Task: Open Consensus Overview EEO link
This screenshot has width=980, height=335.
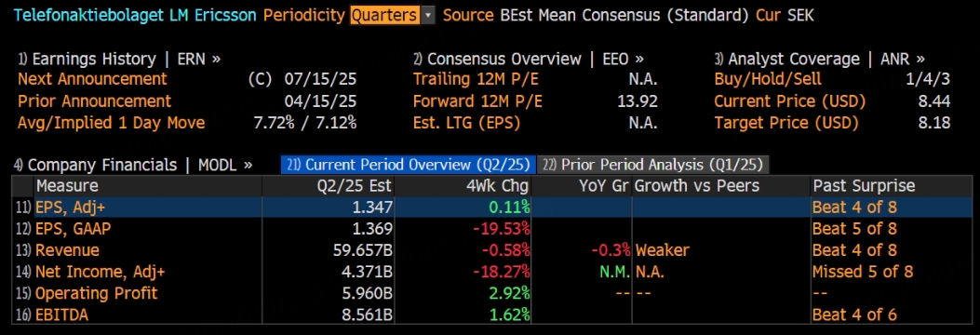Action: (528, 60)
